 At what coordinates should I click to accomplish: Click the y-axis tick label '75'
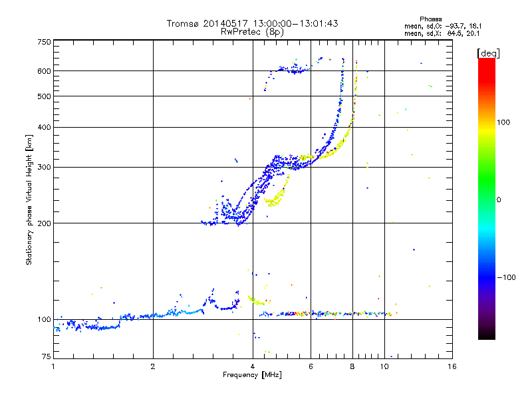pos(47,356)
